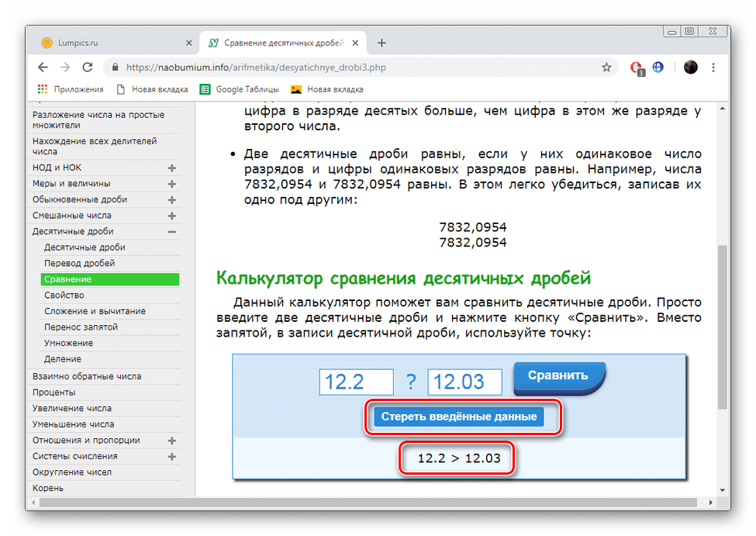The height and width of the screenshot is (536, 756).
Task: Click the horizontal scrollbar right arrow
Action: tap(710, 502)
